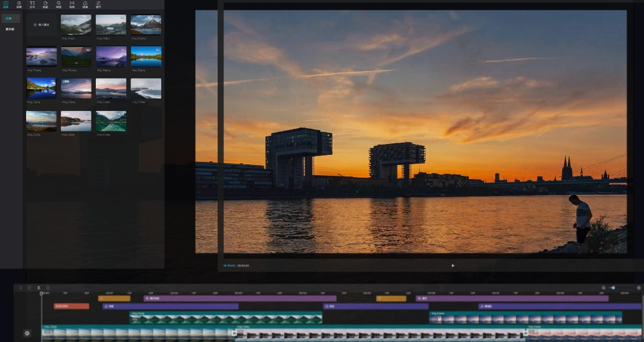Open the Stickers (贴纸) tab
Viewport: 644px width, 342px height.
(x=45, y=4)
